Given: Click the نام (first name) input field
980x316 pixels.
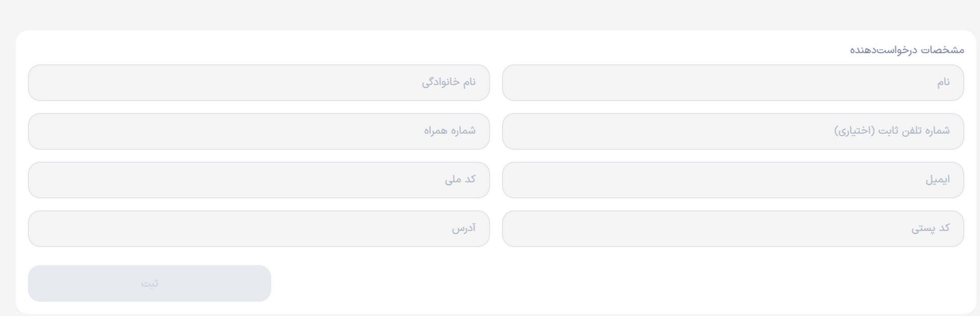Looking at the screenshot, I should (x=733, y=83).
